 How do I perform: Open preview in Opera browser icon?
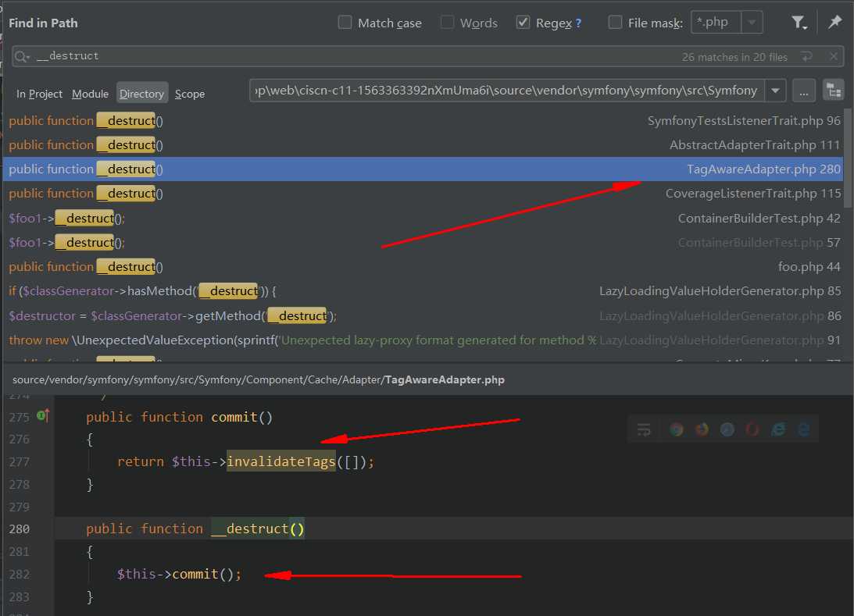coord(752,429)
